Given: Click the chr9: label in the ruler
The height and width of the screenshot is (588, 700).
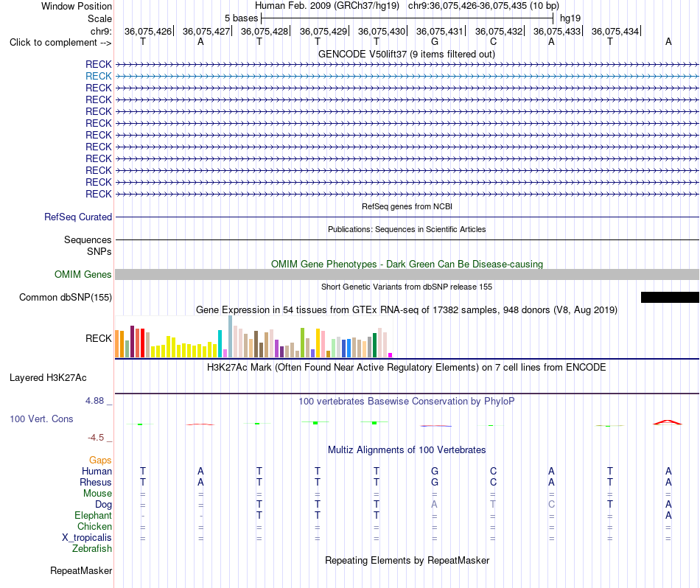Looking at the screenshot, I should coord(101,31).
